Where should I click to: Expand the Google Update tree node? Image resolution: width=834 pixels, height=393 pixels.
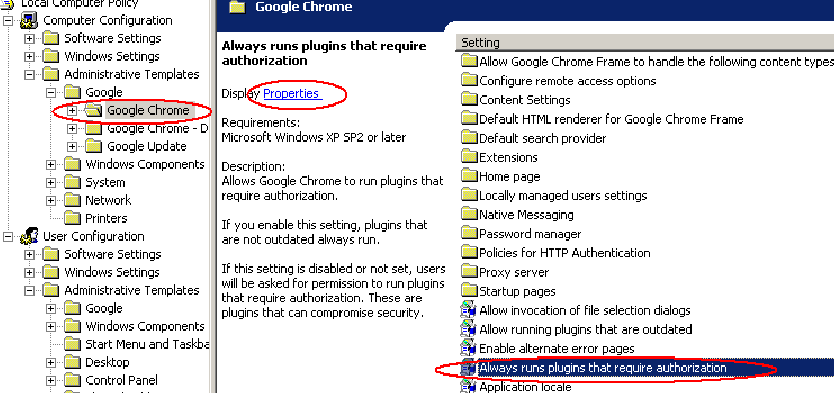pos(72,147)
